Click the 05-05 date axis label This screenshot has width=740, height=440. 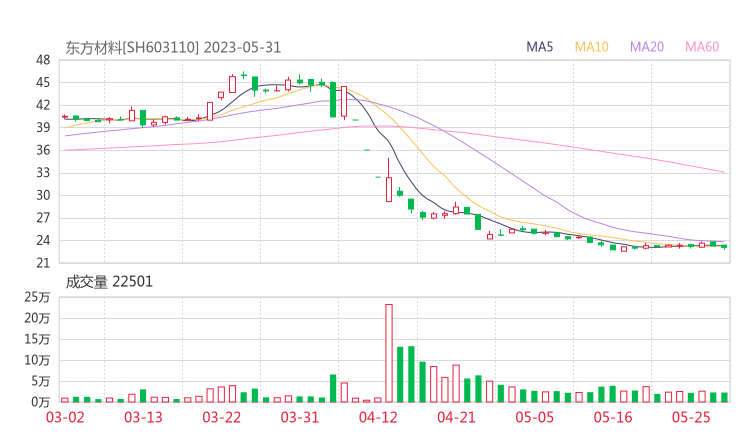(x=534, y=417)
